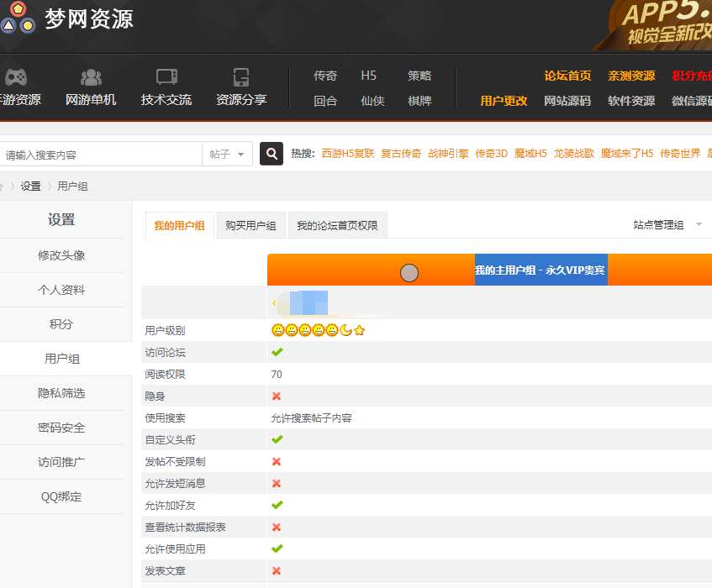Viewport: 712px width, 588px height.
Task: Click the home icon in breadcrumb
Action: pyautogui.click(x=2, y=186)
